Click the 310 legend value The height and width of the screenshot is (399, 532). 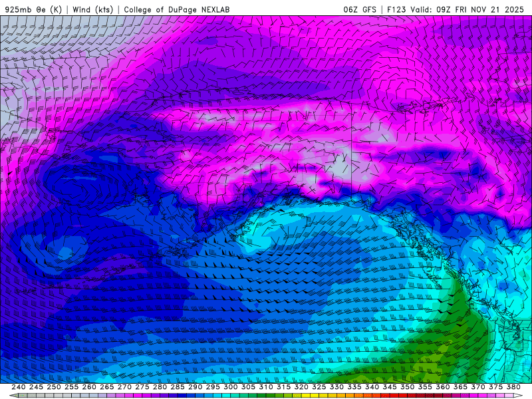click(x=265, y=387)
